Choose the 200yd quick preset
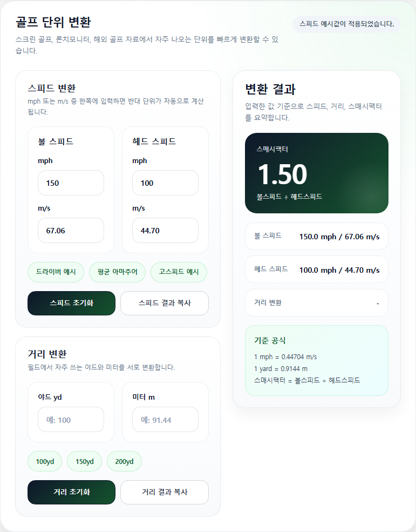This screenshot has height=532, width=416. (124, 461)
